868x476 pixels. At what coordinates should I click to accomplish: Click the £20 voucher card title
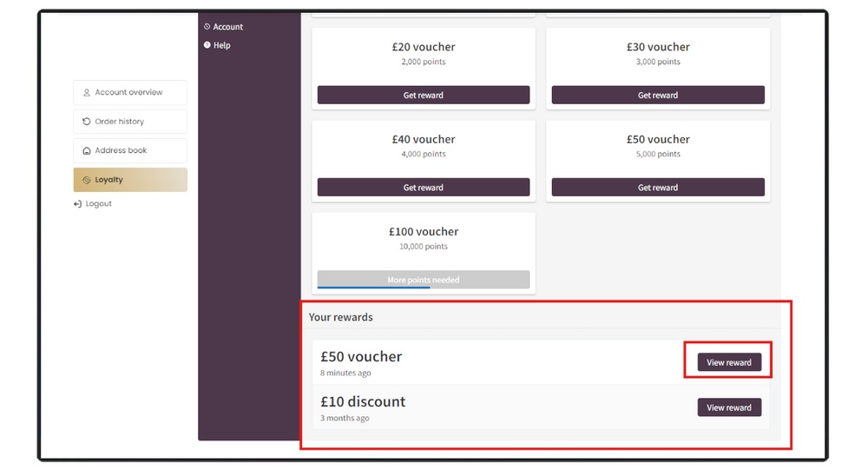pos(424,47)
